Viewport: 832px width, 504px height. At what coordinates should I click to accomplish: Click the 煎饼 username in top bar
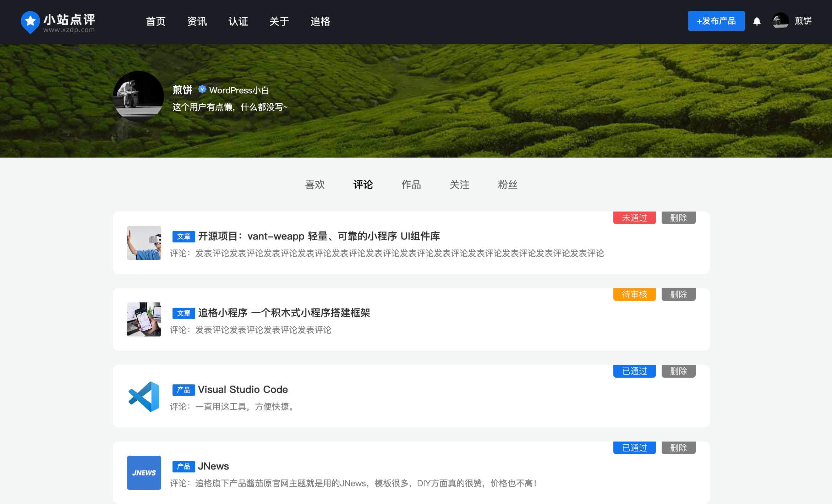point(803,21)
